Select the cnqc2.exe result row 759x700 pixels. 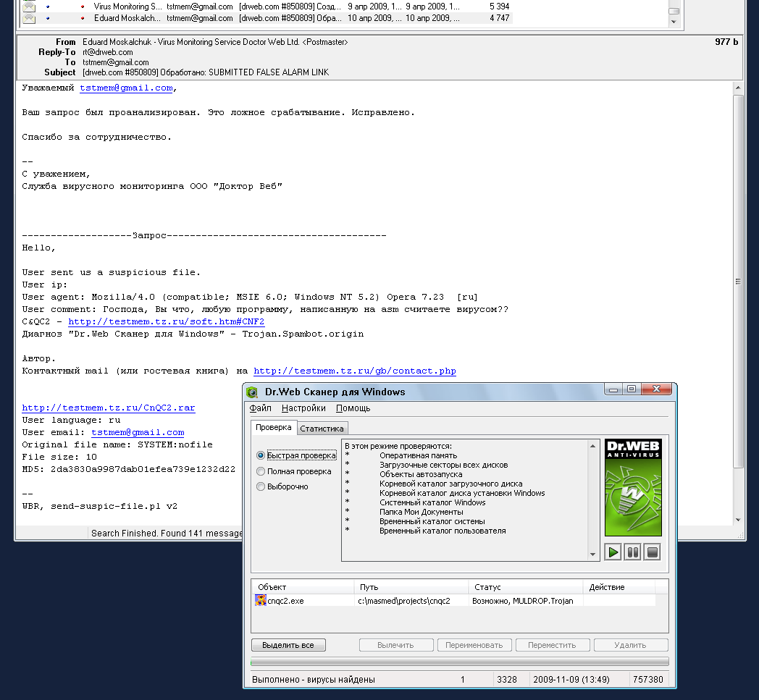[455, 601]
